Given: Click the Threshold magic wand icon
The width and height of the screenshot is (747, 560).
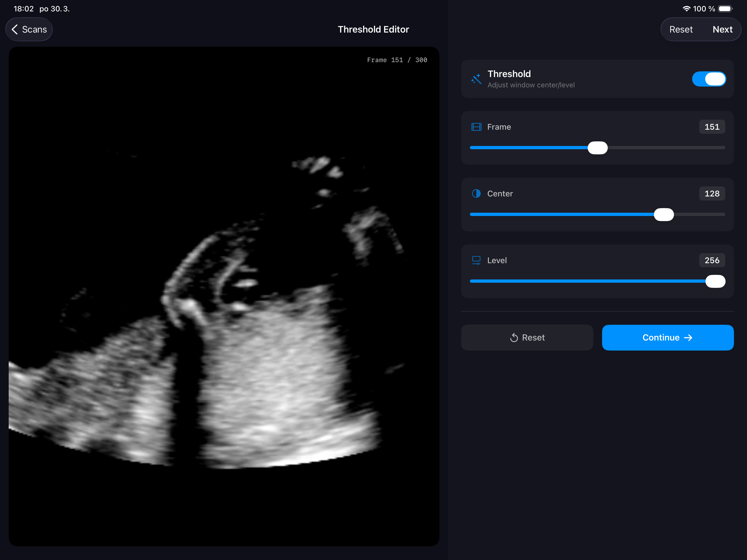Looking at the screenshot, I should [x=476, y=79].
